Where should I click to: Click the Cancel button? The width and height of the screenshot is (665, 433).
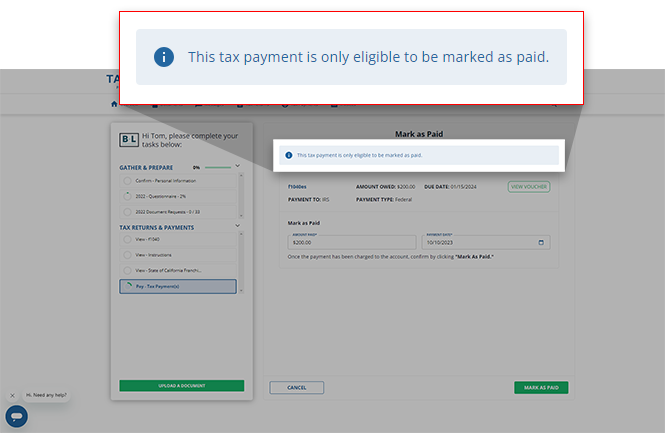click(x=297, y=388)
